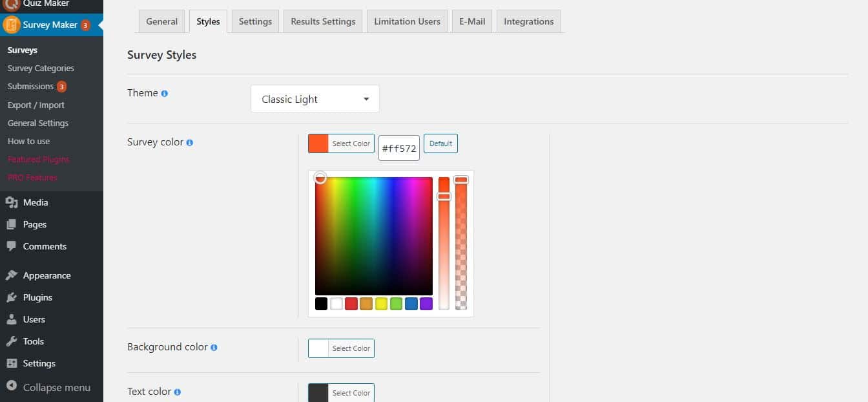Click Select Color button for Survey color
The image size is (868, 402).
pyautogui.click(x=351, y=143)
